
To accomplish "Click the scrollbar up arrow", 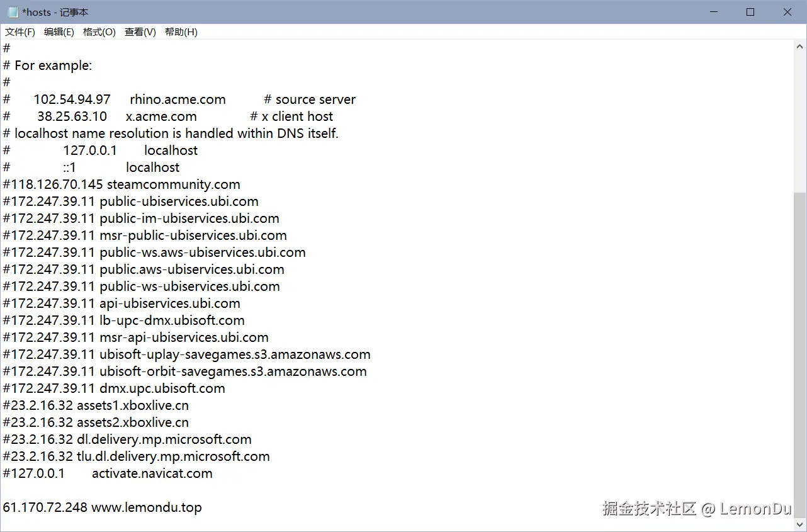I will click(800, 45).
